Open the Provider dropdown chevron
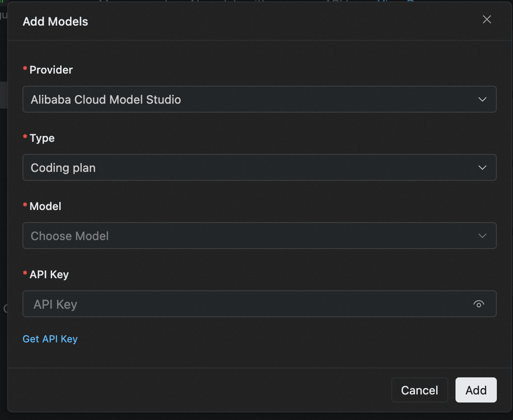 tap(482, 99)
